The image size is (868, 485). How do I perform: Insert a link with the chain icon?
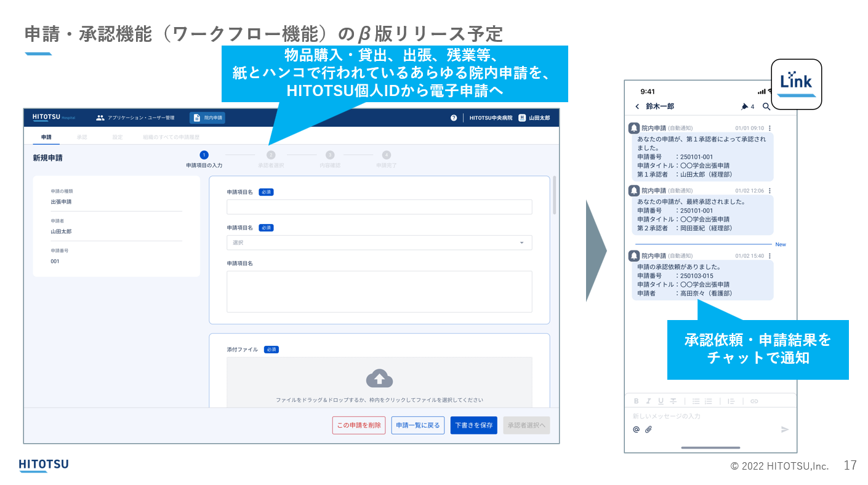click(x=754, y=401)
